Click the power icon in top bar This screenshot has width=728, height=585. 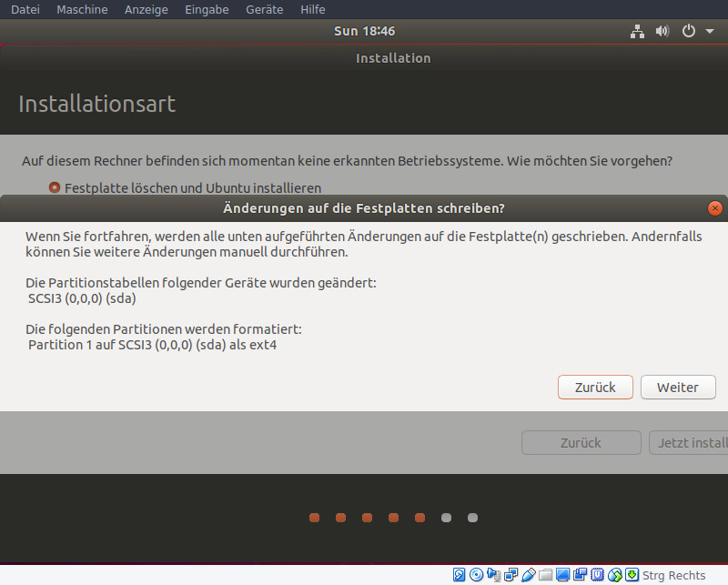(688, 31)
